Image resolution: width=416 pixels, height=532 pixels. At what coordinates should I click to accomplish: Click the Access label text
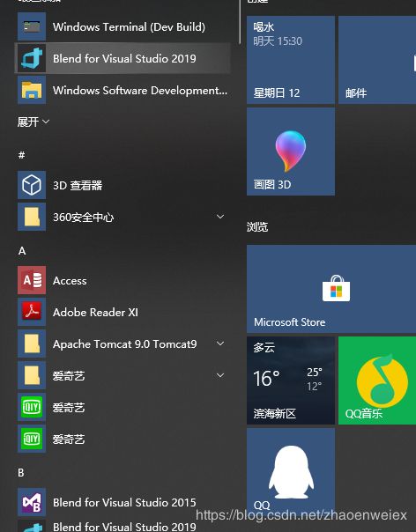point(70,281)
